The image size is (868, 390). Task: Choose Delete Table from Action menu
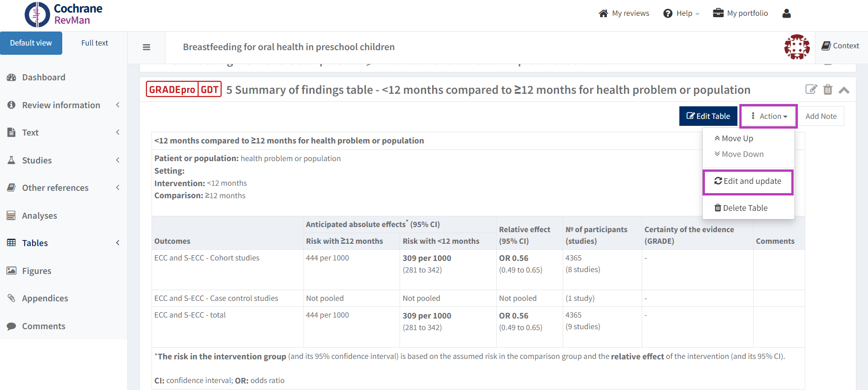[x=741, y=208]
